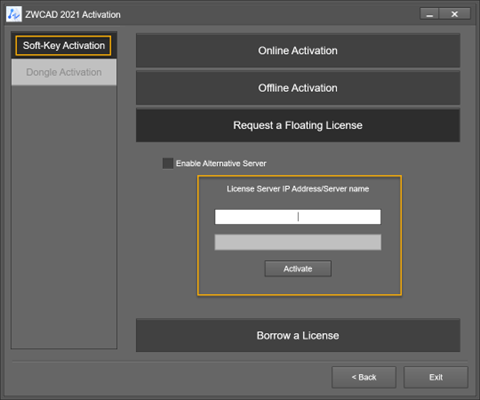Viewport: 480px width, 400px height.
Task: Click the empty area below Dongle Activation
Action: tap(64, 217)
